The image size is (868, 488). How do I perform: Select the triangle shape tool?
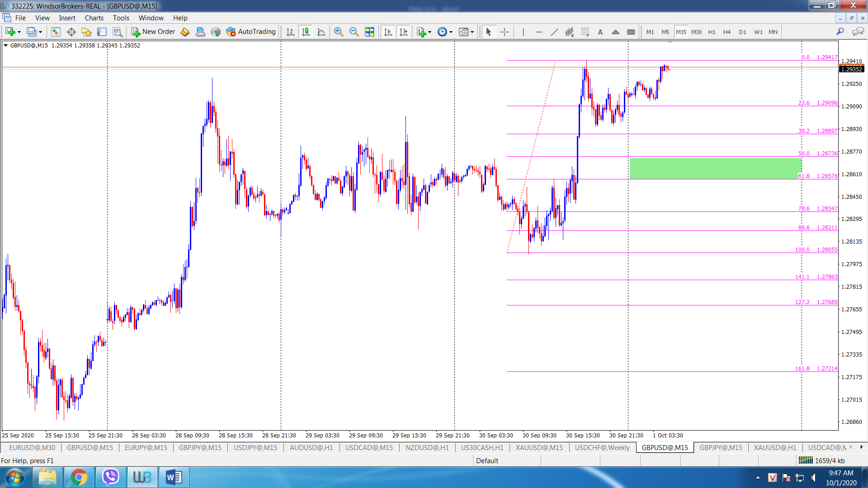pos(616,32)
